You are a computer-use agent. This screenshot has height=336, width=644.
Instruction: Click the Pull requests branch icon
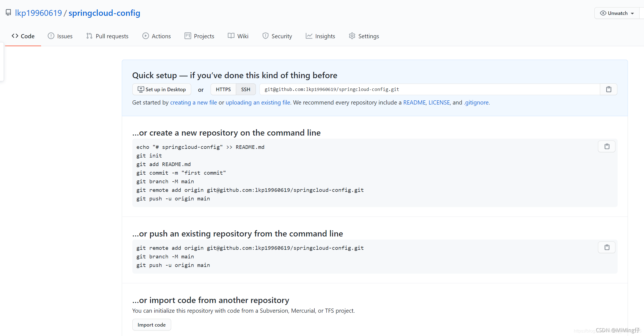tap(89, 36)
